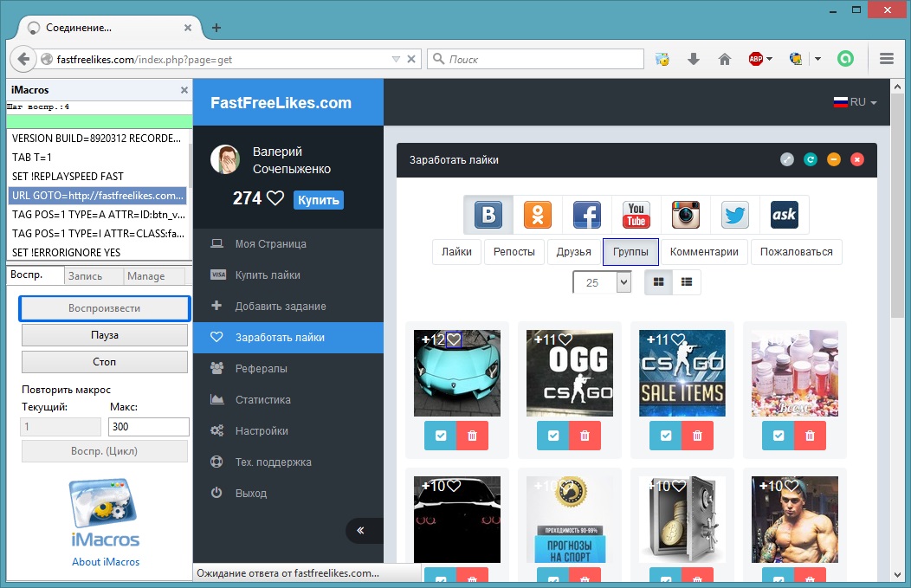Choose the Facebook network icon

pyautogui.click(x=587, y=215)
